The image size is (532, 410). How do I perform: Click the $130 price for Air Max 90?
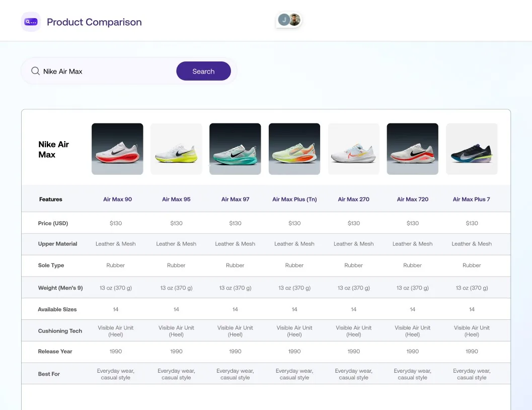[x=116, y=223]
